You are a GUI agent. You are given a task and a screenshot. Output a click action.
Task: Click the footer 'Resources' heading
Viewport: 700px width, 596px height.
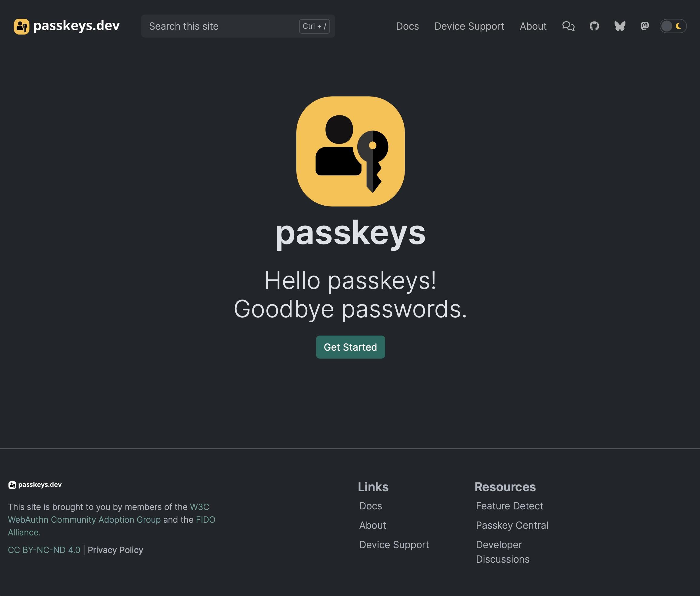point(505,487)
